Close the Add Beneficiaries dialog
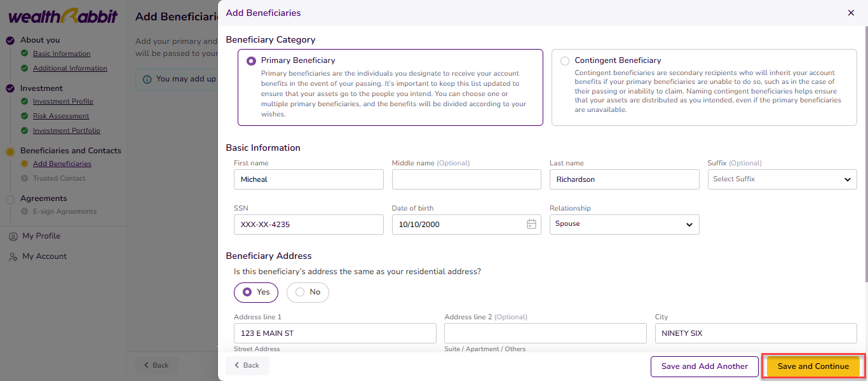This screenshot has height=381, width=868. (x=851, y=13)
